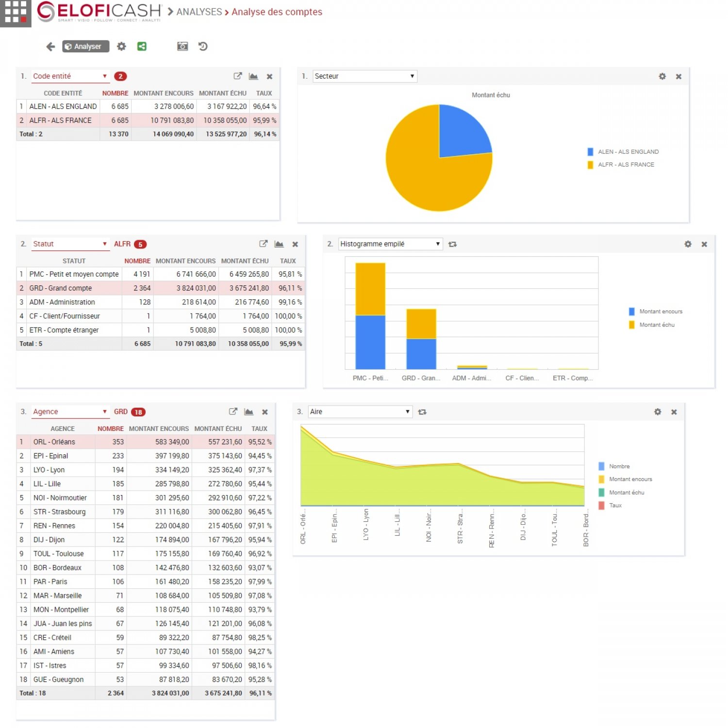728x728 pixels.
Task: Open Histogramme empilé chart type dropdown
Action: pyautogui.click(x=390, y=244)
